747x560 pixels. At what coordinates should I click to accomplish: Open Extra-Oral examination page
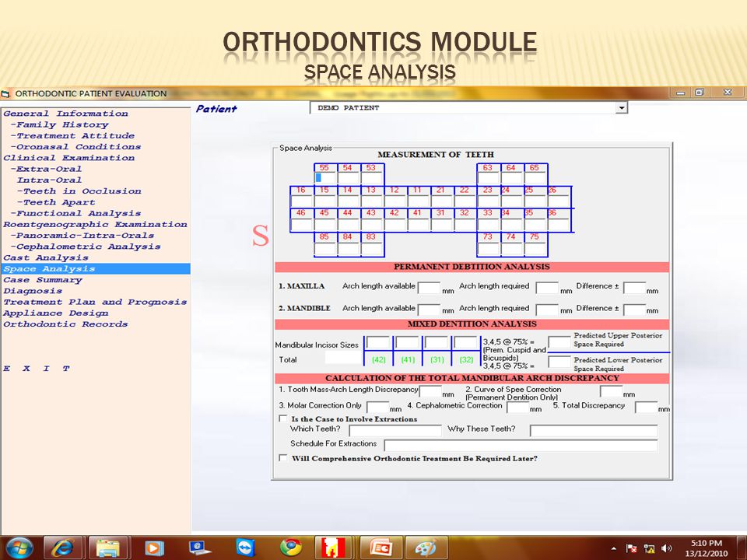46,169
